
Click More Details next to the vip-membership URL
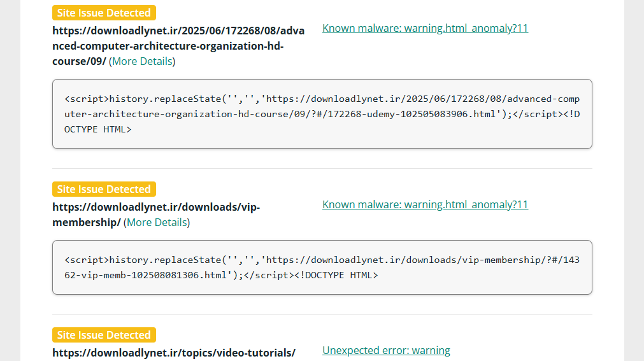point(157,222)
